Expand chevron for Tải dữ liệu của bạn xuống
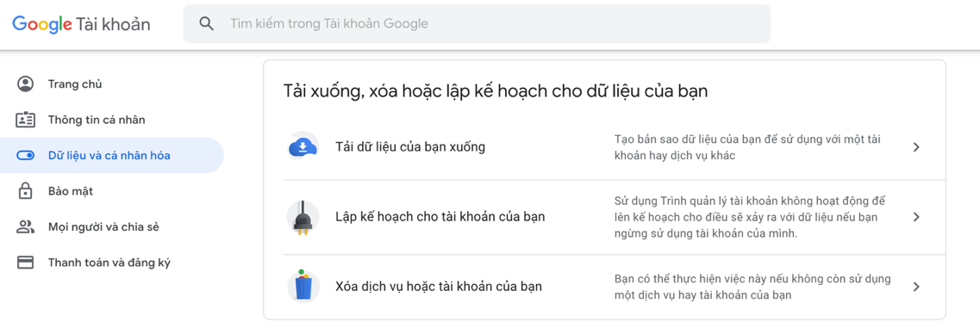 tap(916, 147)
